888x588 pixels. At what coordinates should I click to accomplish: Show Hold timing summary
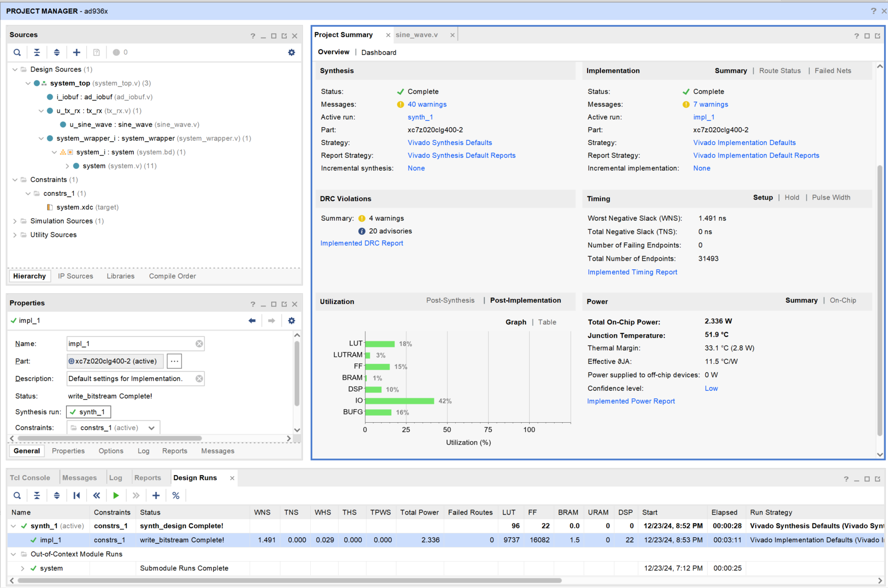[792, 198]
